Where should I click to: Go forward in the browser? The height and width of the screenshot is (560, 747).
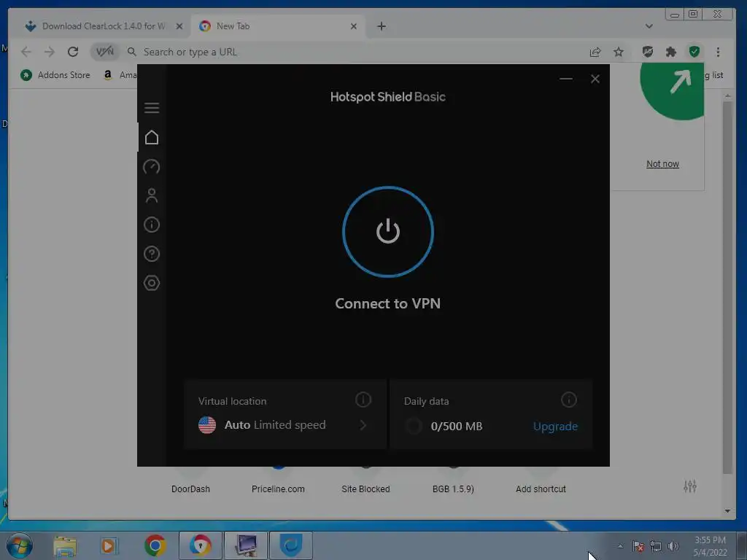50,52
